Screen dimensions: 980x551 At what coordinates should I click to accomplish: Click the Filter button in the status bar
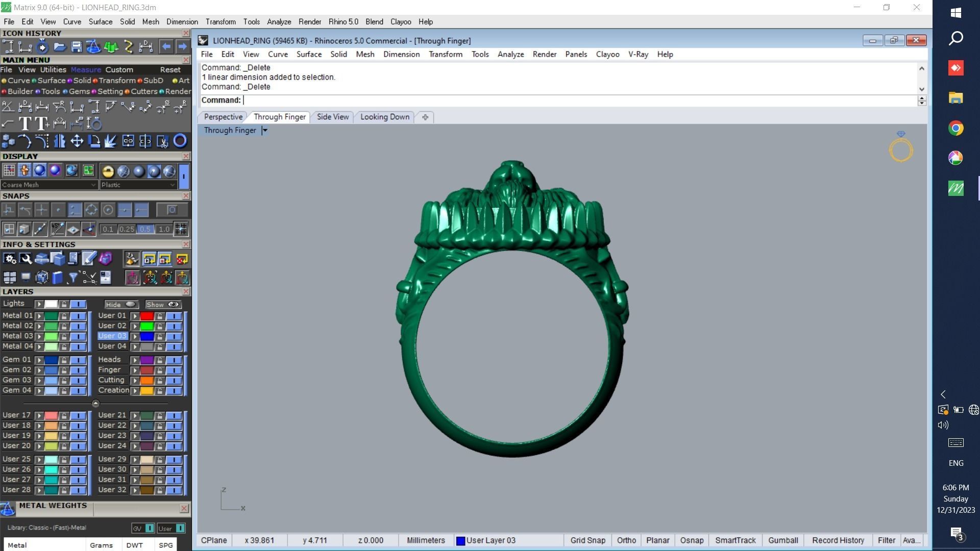click(886, 540)
